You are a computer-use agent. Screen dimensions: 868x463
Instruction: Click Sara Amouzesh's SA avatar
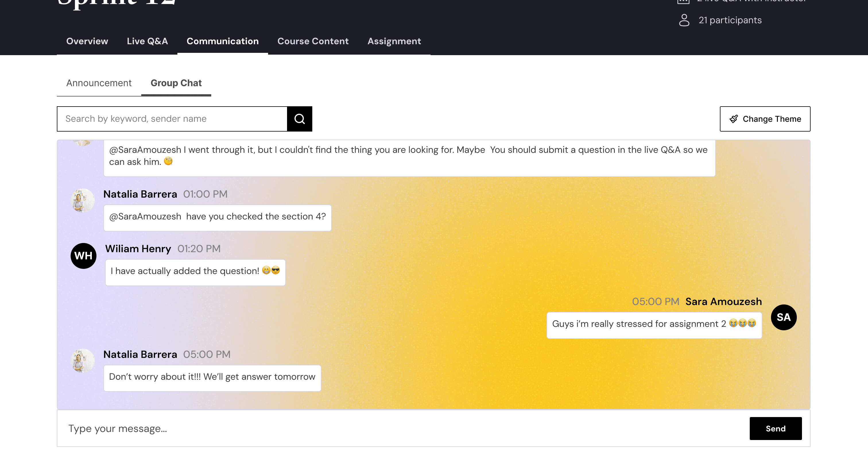783,317
